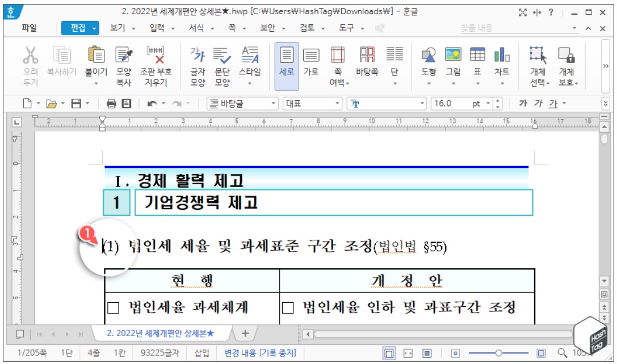Screen dimensions: 617x364
Task: Insert a Table (표) icon
Action: click(x=477, y=54)
